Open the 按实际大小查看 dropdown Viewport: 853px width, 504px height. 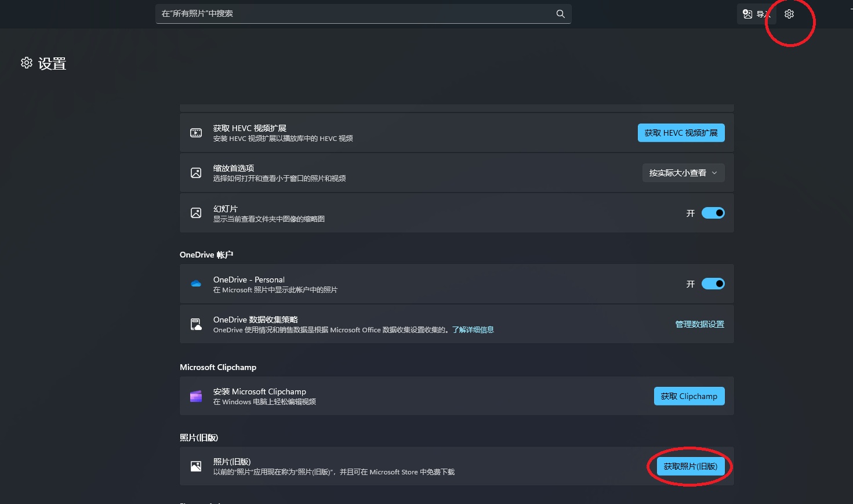coord(684,173)
